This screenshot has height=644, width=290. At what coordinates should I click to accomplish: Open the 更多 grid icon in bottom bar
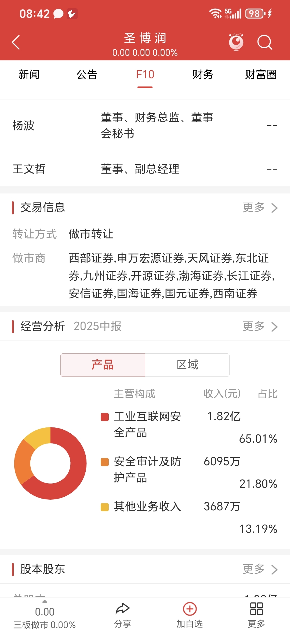tap(256, 609)
